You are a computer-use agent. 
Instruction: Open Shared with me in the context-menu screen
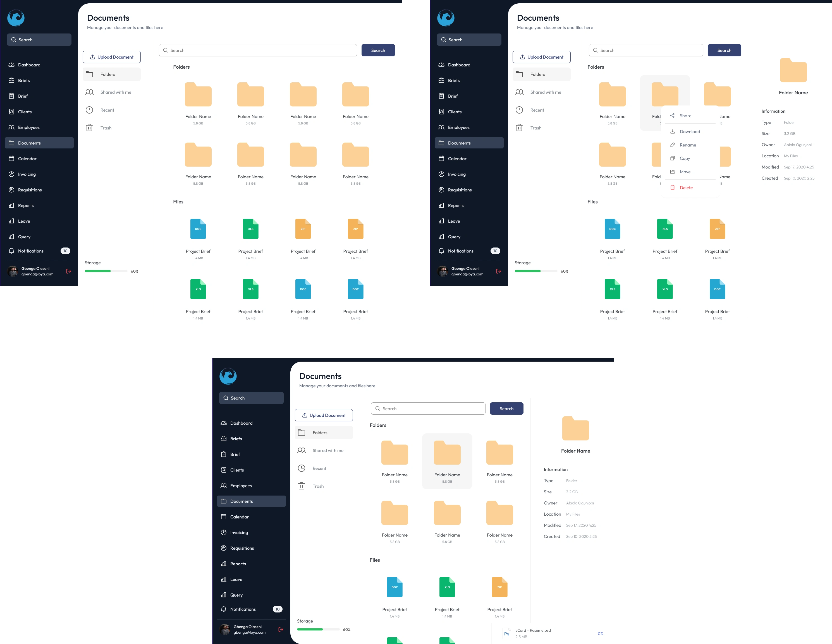541,92
